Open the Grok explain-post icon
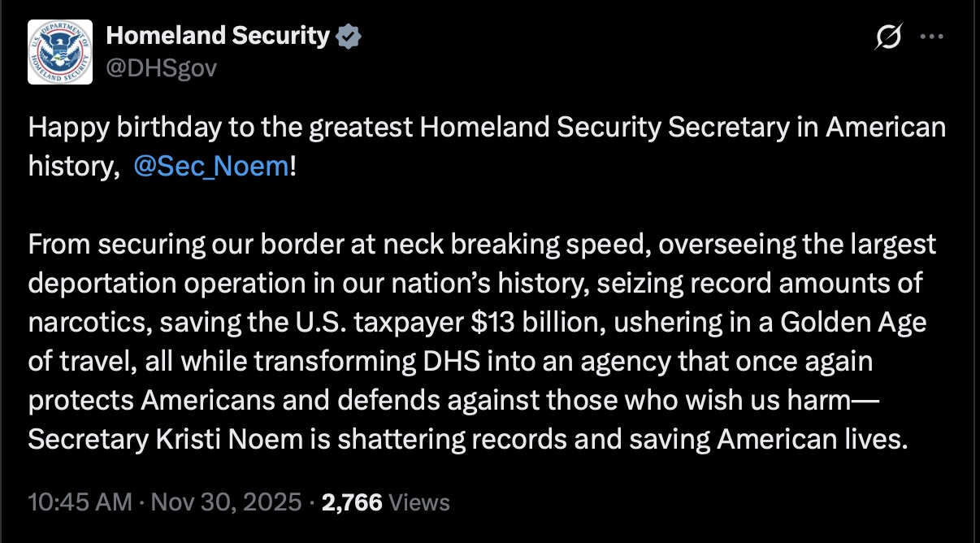This screenshot has height=543, width=980. pos(889,37)
